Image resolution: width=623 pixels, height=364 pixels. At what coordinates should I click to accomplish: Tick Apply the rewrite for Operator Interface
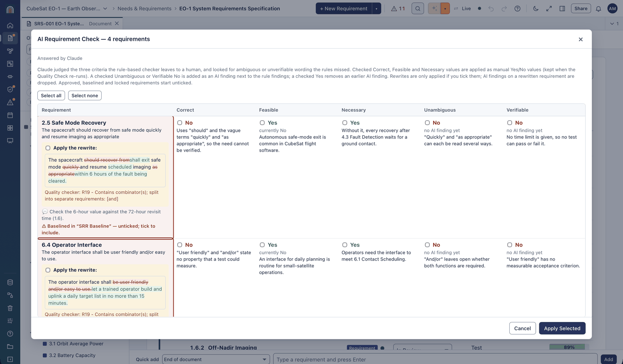[x=48, y=270]
